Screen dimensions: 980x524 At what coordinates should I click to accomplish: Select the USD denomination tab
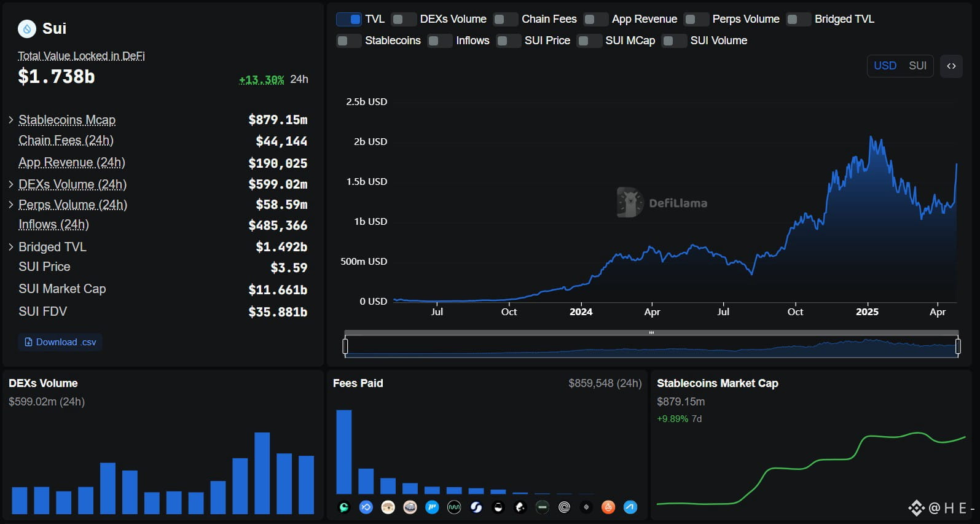(885, 66)
